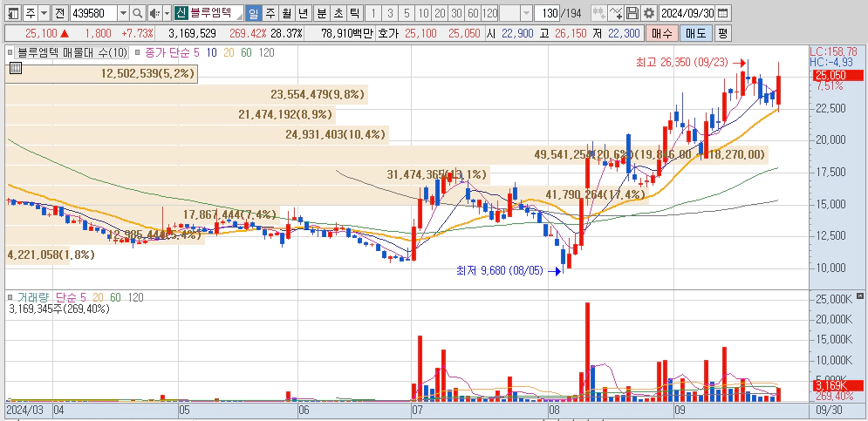Click the red 매수 buy button
Screen dimensions: 868x421
(661, 33)
